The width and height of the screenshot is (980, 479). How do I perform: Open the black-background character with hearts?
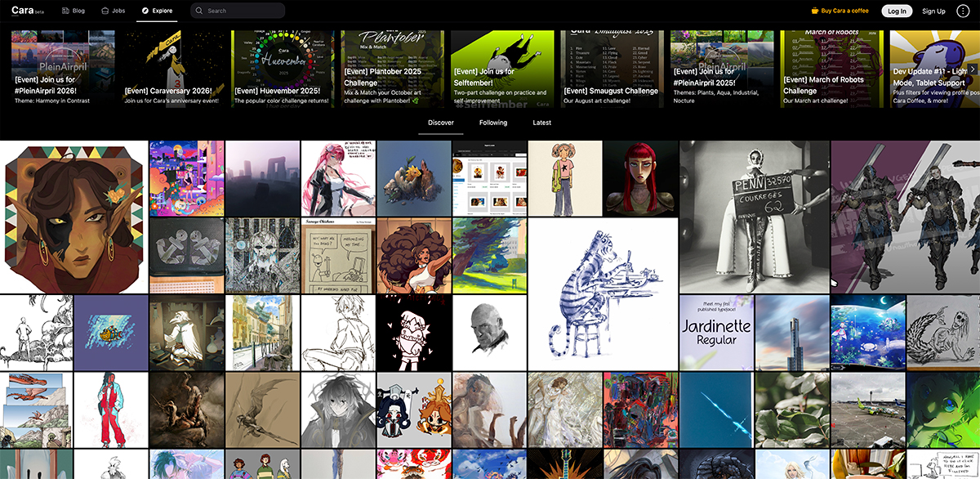pos(414,333)
